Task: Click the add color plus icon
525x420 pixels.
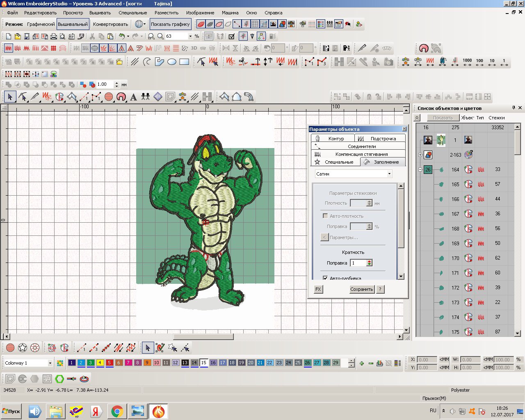Action: [361, 363]
